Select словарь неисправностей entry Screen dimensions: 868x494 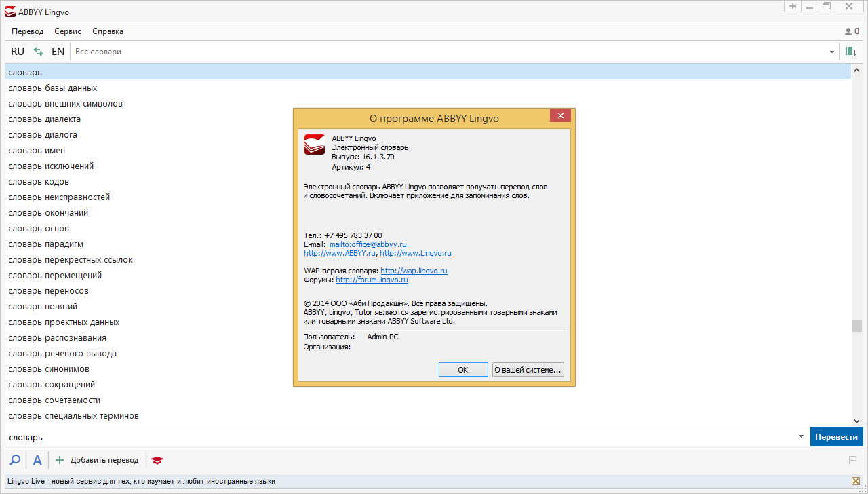[428, 197]
